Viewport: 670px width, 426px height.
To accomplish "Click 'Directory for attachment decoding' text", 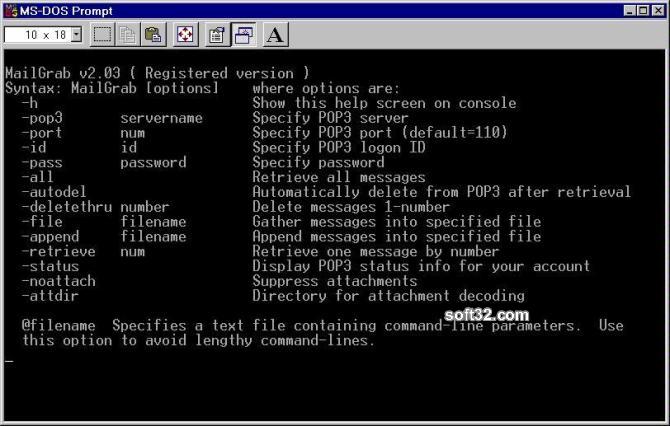I will point(388,296).
